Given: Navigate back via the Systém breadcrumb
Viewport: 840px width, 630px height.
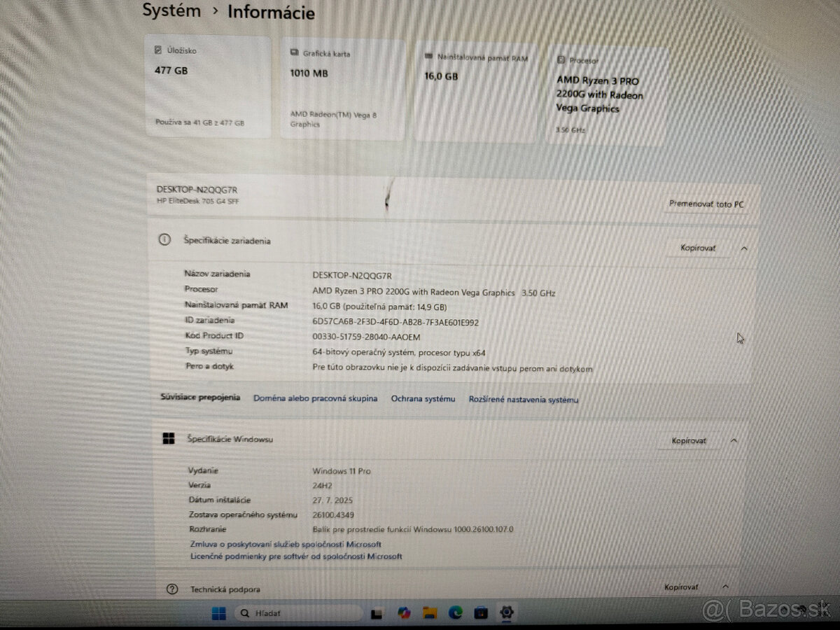Looking at the screenshot, I should click(x=171, y=10).
